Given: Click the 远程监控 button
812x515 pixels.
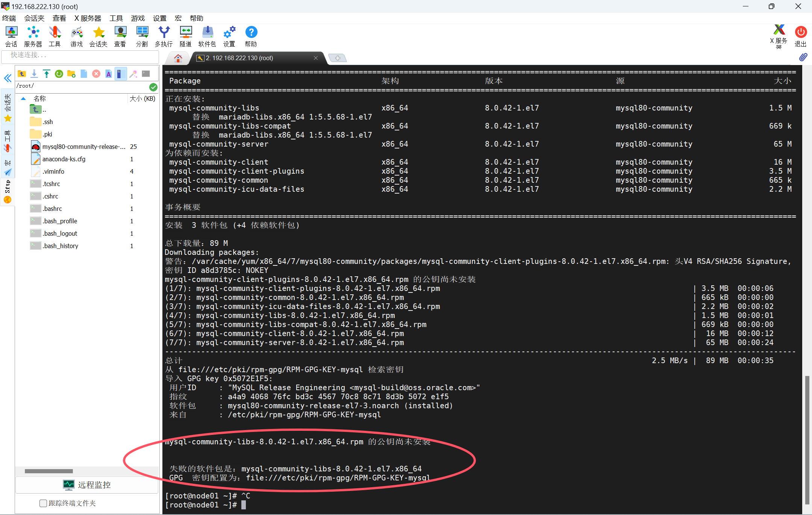Looking at the screenshot, I should pos(87,485).
